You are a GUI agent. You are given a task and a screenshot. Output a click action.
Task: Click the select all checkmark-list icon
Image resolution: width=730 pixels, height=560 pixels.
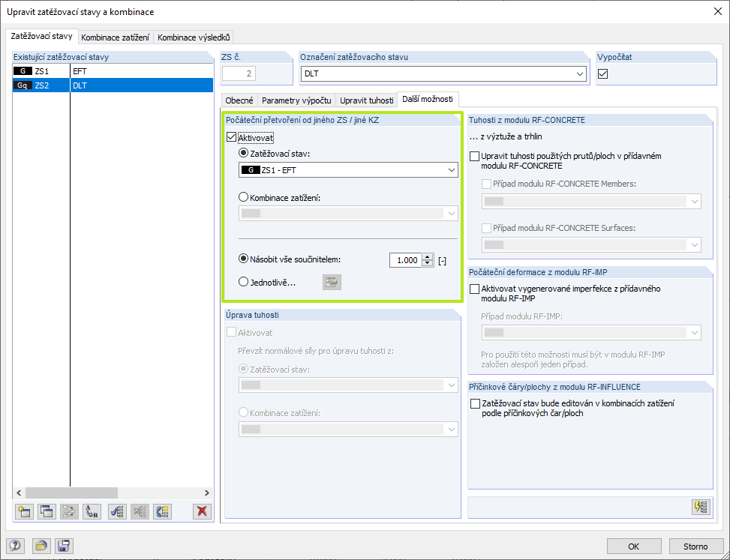pyautogui.click(x=117, y=511)
